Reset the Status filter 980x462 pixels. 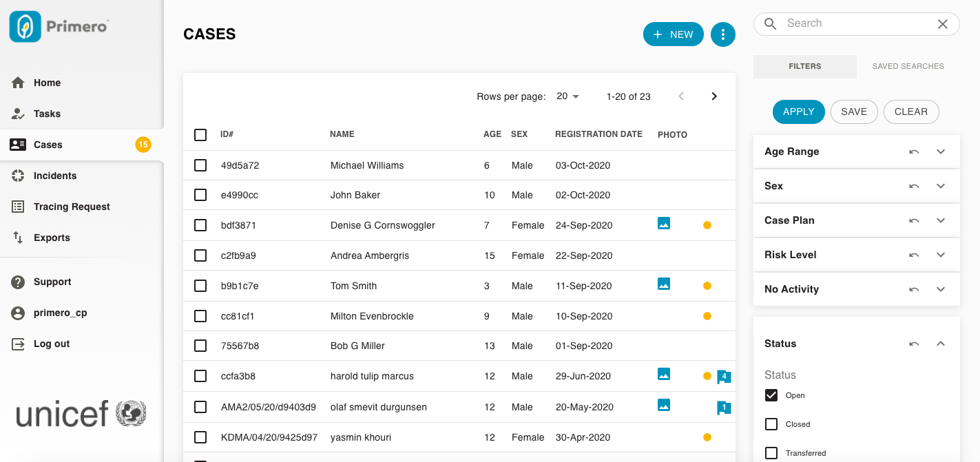914,344
